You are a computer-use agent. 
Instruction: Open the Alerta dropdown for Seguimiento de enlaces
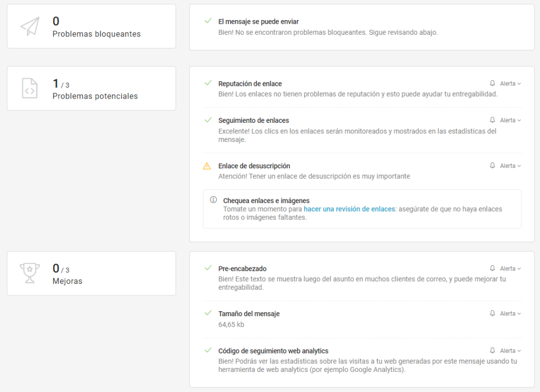(510, 120)
